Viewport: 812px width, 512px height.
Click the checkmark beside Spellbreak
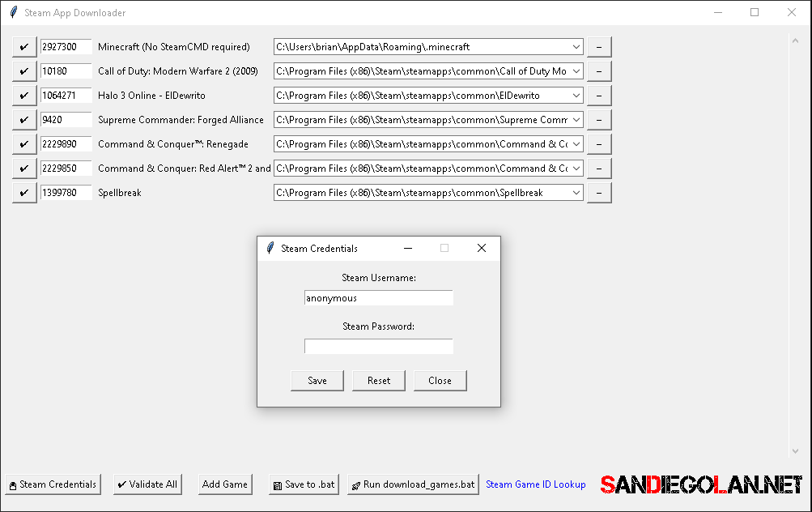(x=24, y=193)
